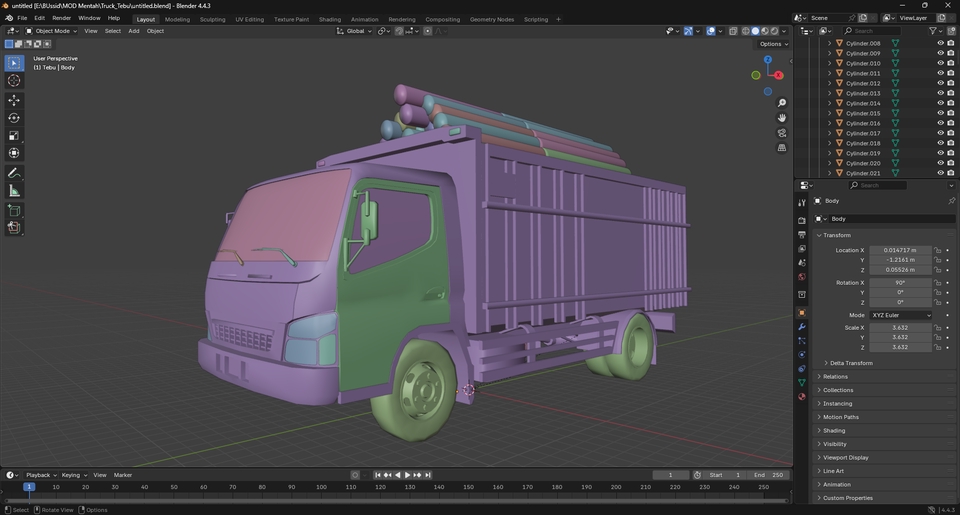Switch to the Sculpting workspace tab

coord(212,19)
